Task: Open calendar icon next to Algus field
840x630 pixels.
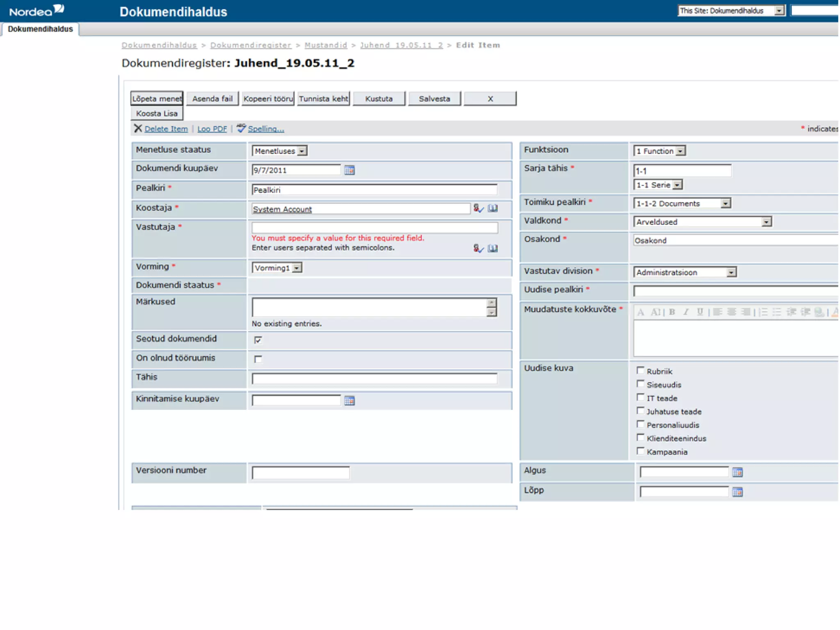Action: point(737,472)
